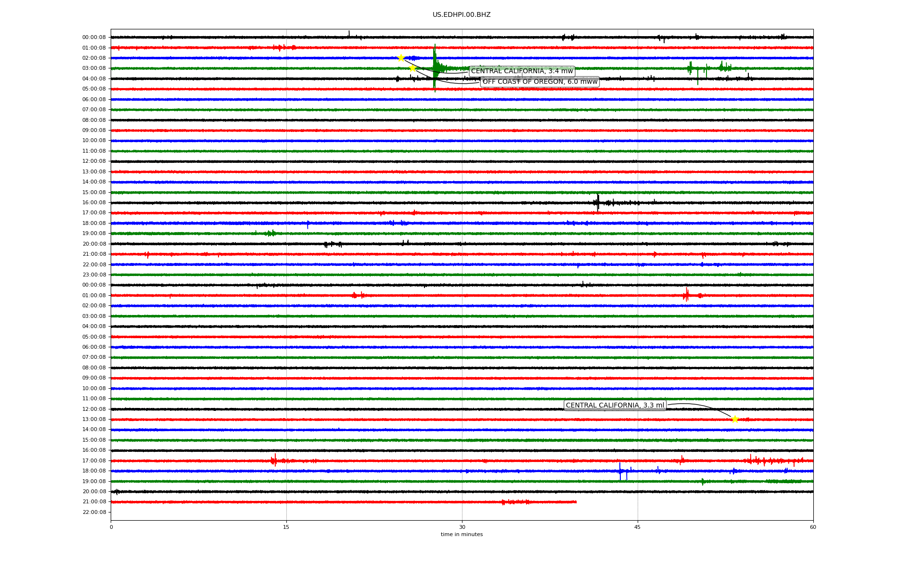Click the US.EDHPI.00.BHZ plot title
Viewport: 924px width, 578px height.
(462, 15)
